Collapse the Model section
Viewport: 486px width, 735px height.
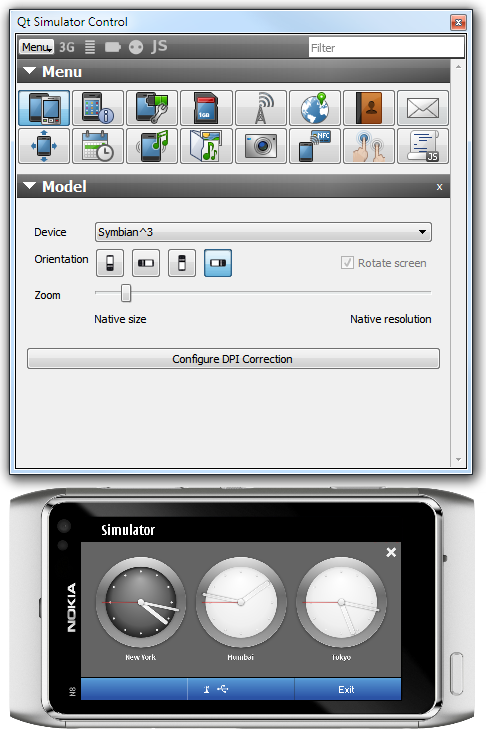[x=30, y=186]
